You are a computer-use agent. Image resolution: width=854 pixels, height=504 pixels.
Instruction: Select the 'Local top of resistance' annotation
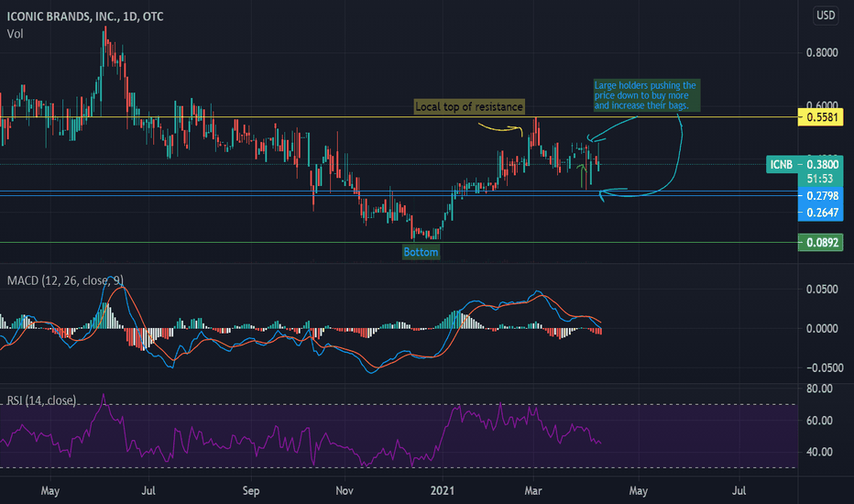pyautogui.click(x=469, y=107)
